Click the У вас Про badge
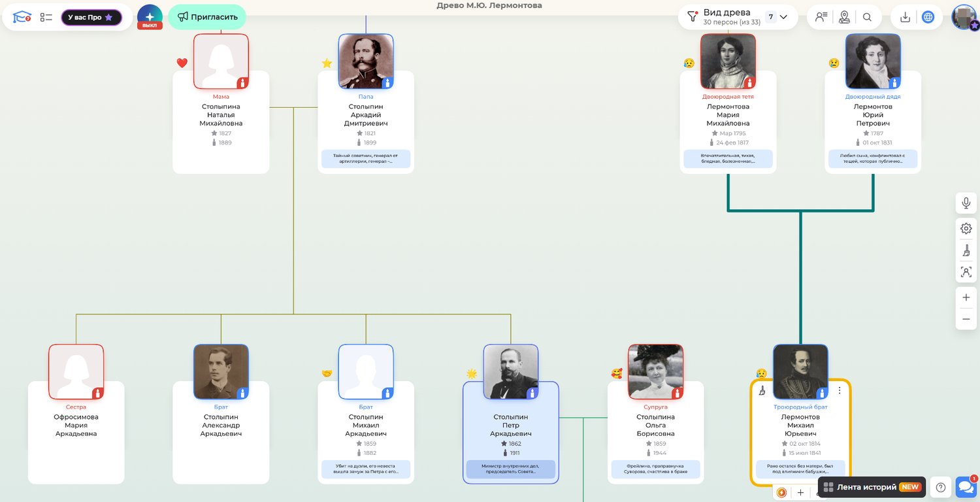 click(x=91, y=17)
